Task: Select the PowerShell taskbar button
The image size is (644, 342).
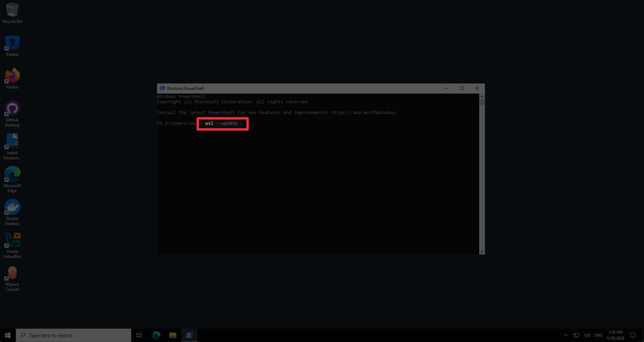Action: point(189,335)
